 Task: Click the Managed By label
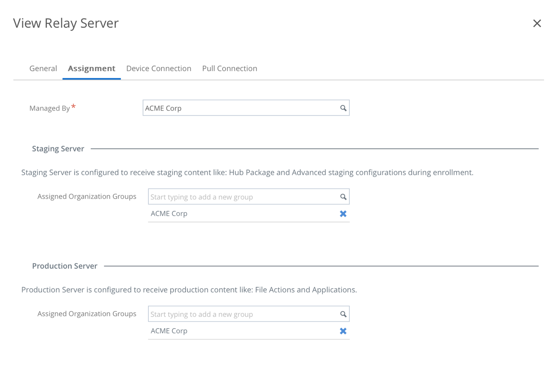(x=49, y=108)
